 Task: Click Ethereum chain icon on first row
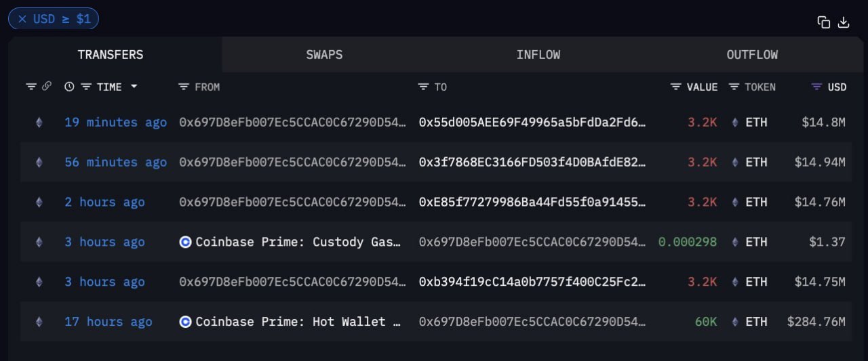[39, 123]
